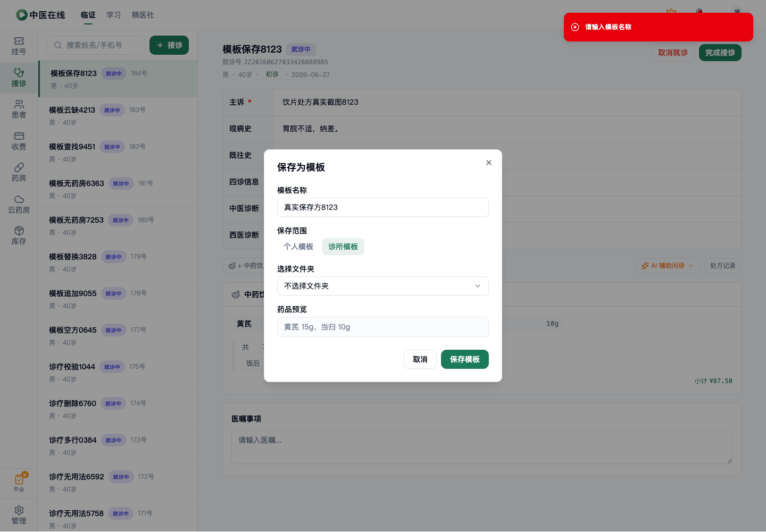Image resolution: width=766 pixels, height=532 pixels.
Task: Click the search magnifier icon
Action: click(58, 45)
